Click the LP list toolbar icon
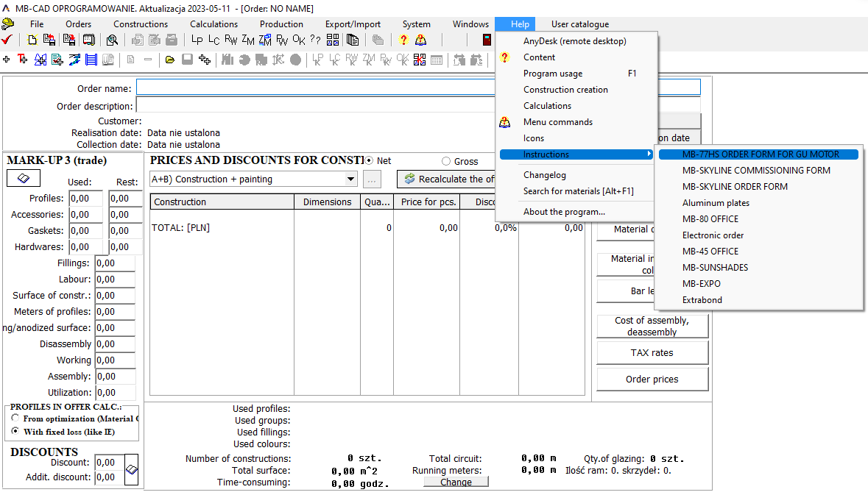This screenshot has width=868, height=495. tap(197, 40)
